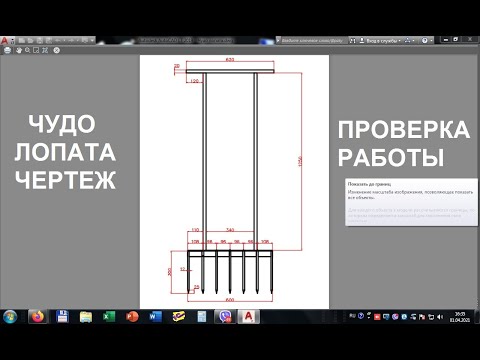
Task: Select the Zoom Original tool in the preview toolbar
Action: 45,50
